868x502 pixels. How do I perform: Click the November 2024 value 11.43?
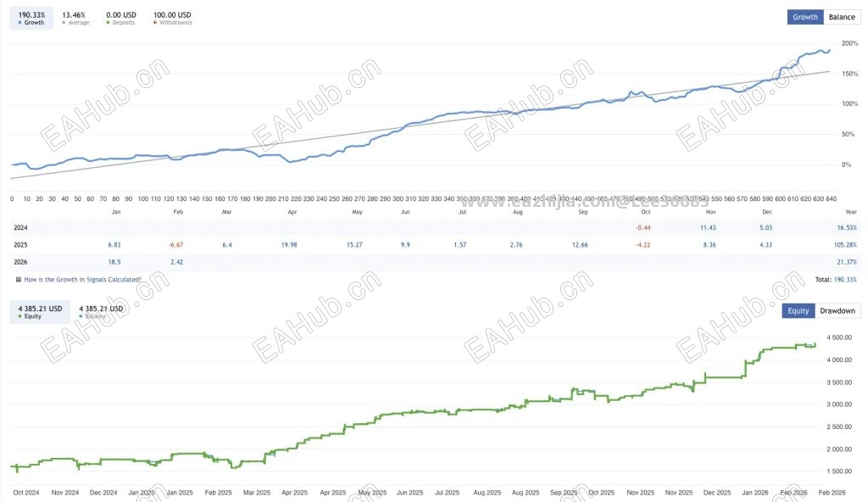(x=708, y=228)
